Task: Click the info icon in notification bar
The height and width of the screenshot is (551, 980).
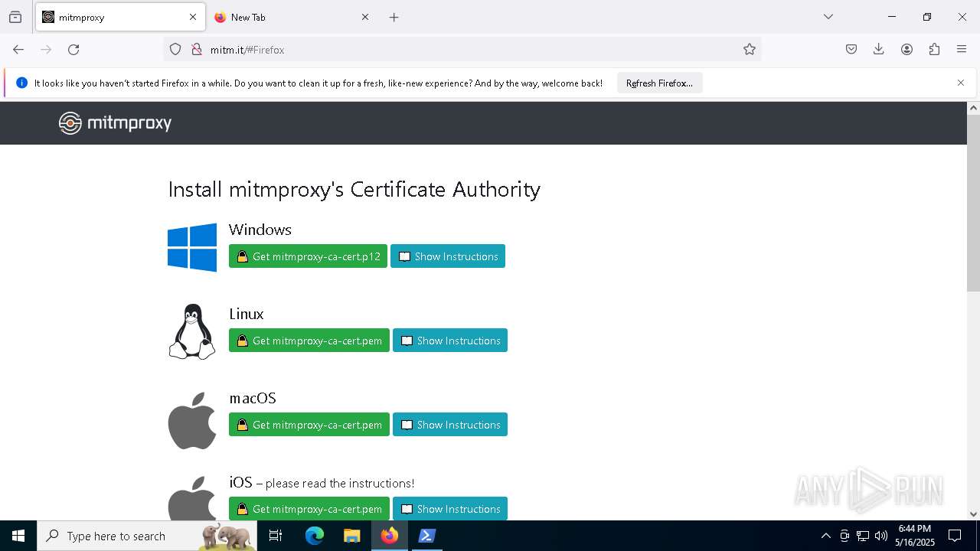Action: (x=21, y=83)
